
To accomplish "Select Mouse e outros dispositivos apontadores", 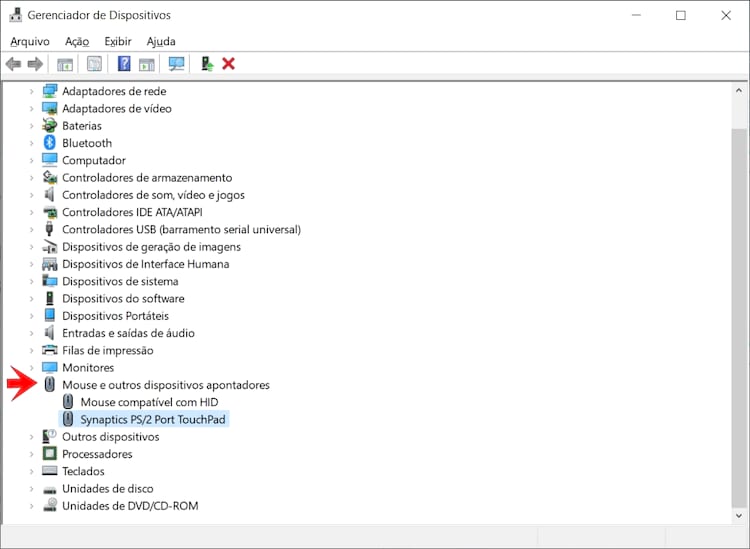I will pos(165,385).
